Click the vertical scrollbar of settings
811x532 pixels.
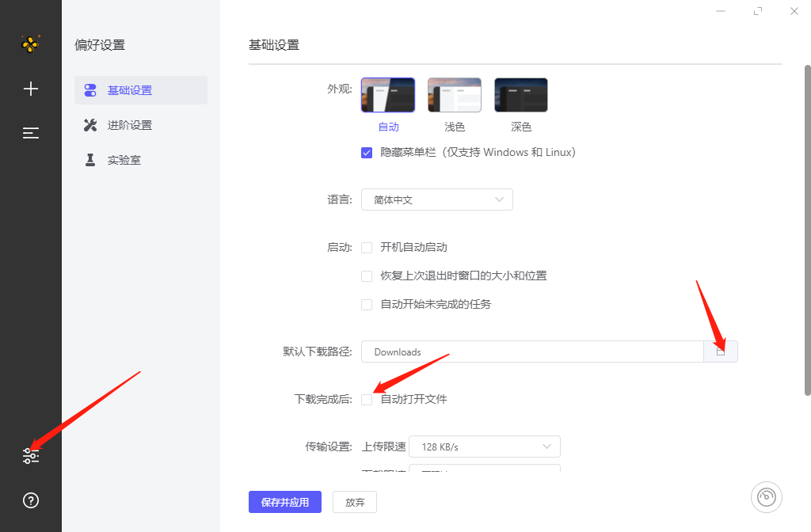807,230
